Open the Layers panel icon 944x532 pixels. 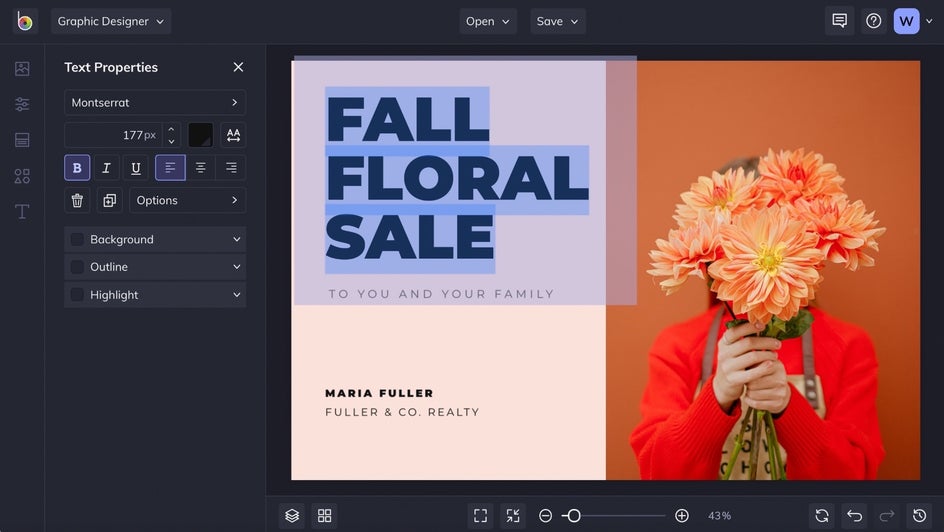(x=292, y=516)
